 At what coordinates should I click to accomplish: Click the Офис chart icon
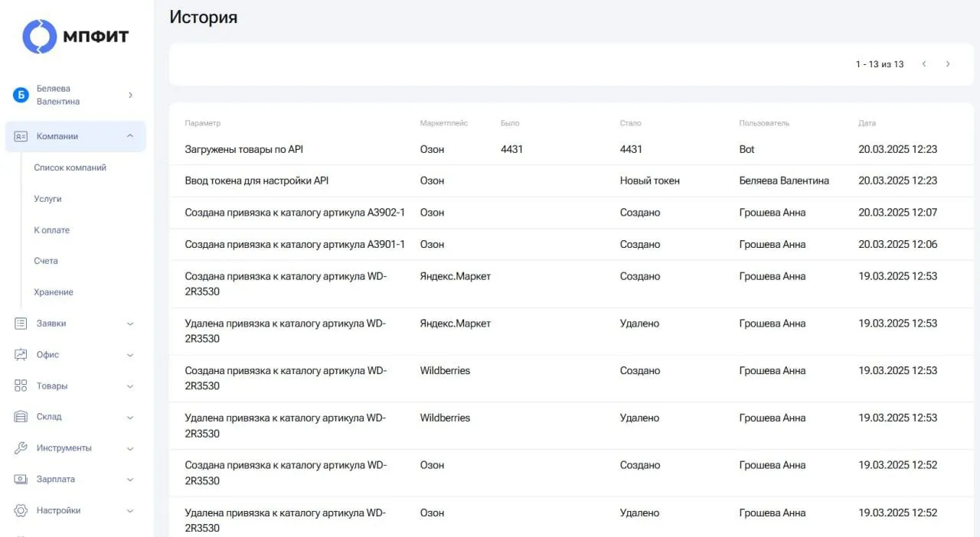tap(21, 355)
